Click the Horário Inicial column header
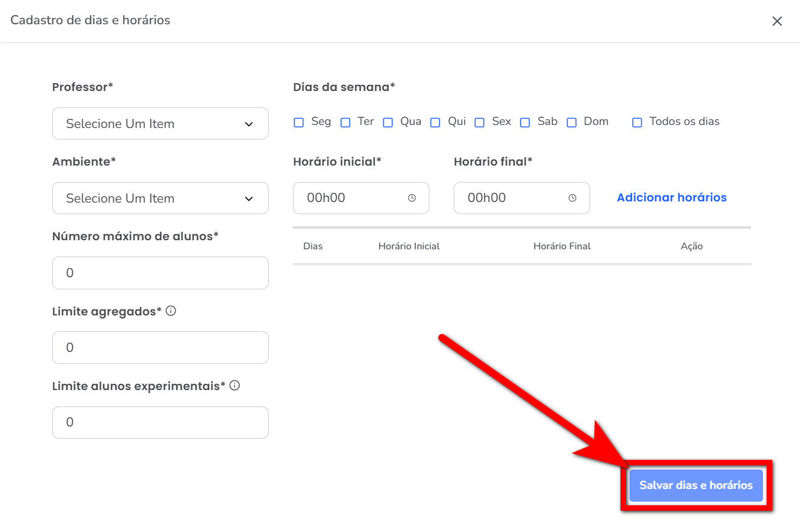The width and height of the screenshot is (800, 532). pyautogui.click(x=409, y=246)
